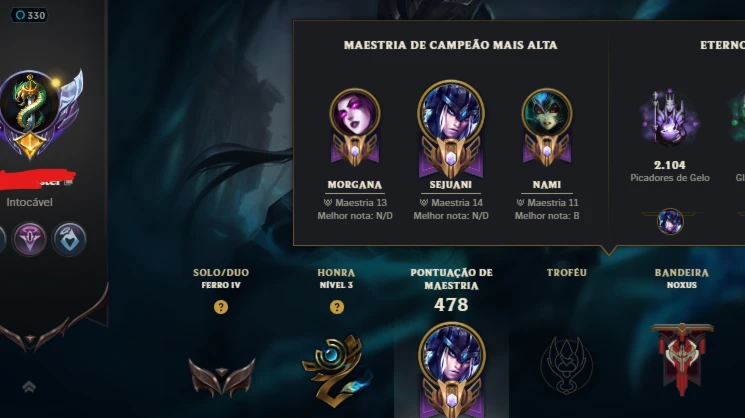
Task: Click the blue heart challenge token badge
Action: pyautogui.click(x=69, y=239)
